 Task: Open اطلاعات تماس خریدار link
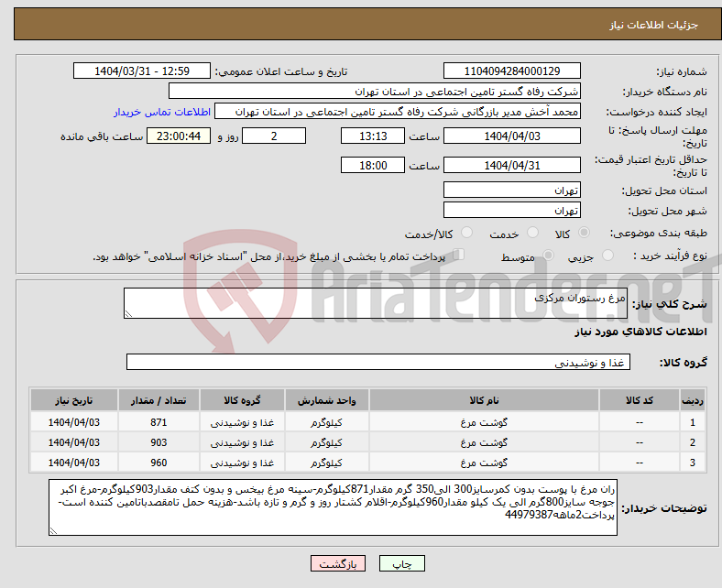(162, 112)
